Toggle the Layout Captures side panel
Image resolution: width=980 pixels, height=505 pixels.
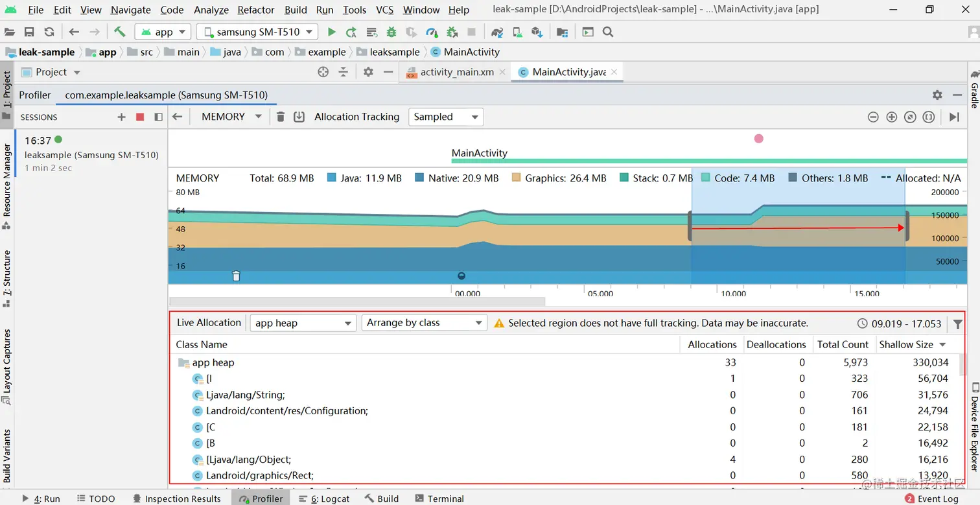pos(6,366)
